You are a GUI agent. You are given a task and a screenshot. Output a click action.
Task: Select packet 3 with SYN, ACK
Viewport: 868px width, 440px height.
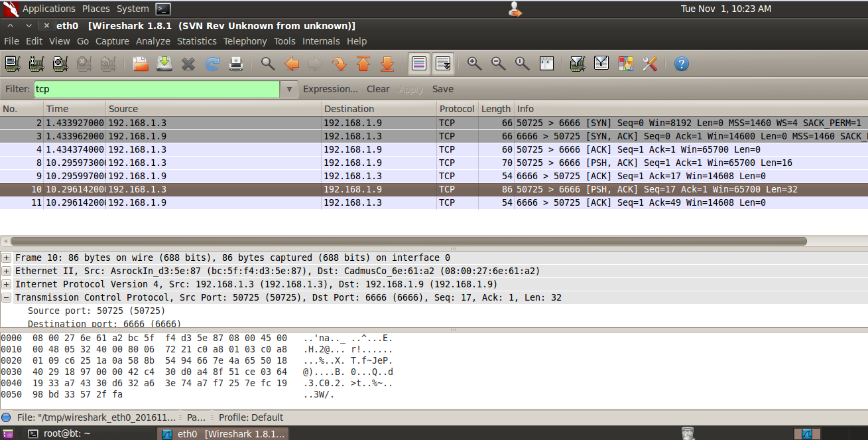click(434, 136)
